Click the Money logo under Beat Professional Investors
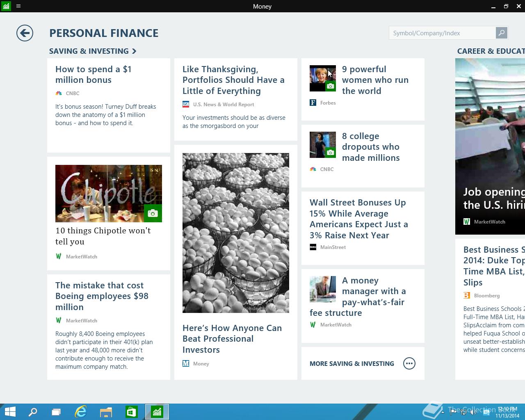Screen dimensions: 525x420 coord(186,363)
